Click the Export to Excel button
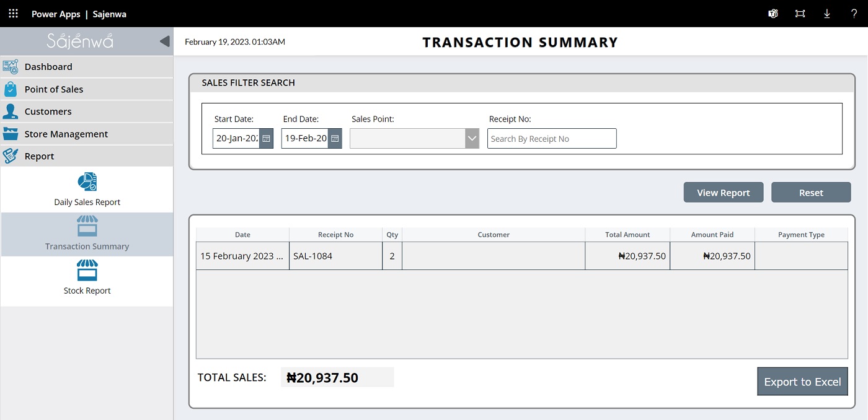Viewport: 868px width, 420px height. pyautogui.click(x=802, y=382)
